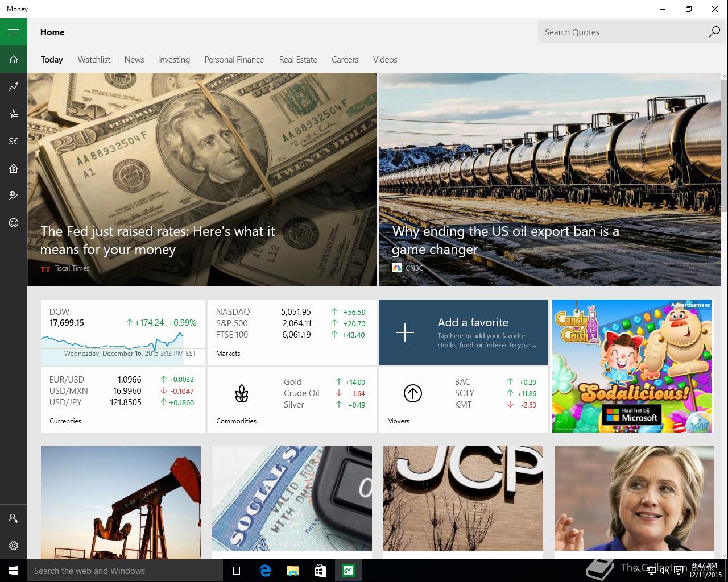Open the hamburger navigation menu
Image resolution: width=728 pixels, height=582 pixels.
[14, 32]
